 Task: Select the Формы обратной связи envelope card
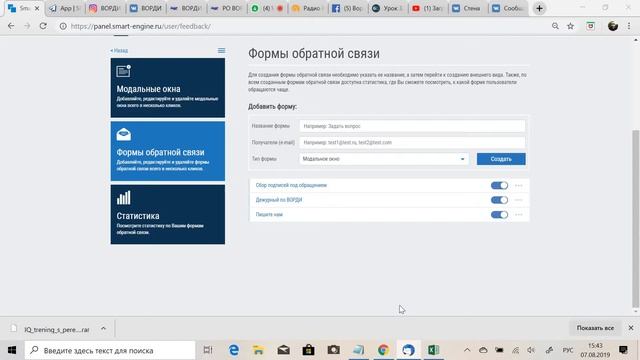[167, 151]
